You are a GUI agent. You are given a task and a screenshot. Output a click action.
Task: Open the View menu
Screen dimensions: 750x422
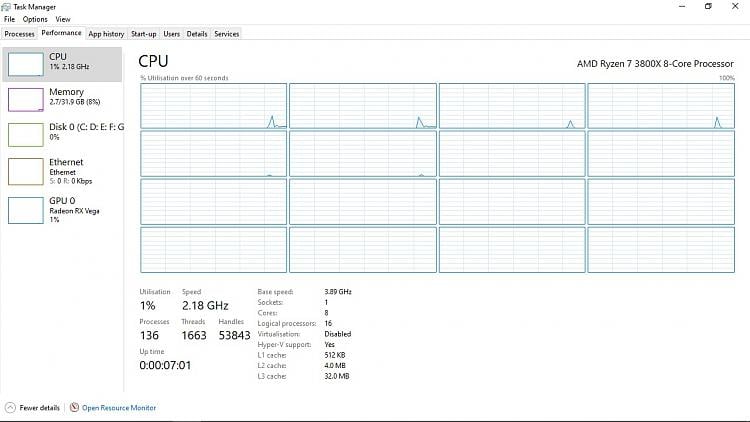tap(63, 19)
